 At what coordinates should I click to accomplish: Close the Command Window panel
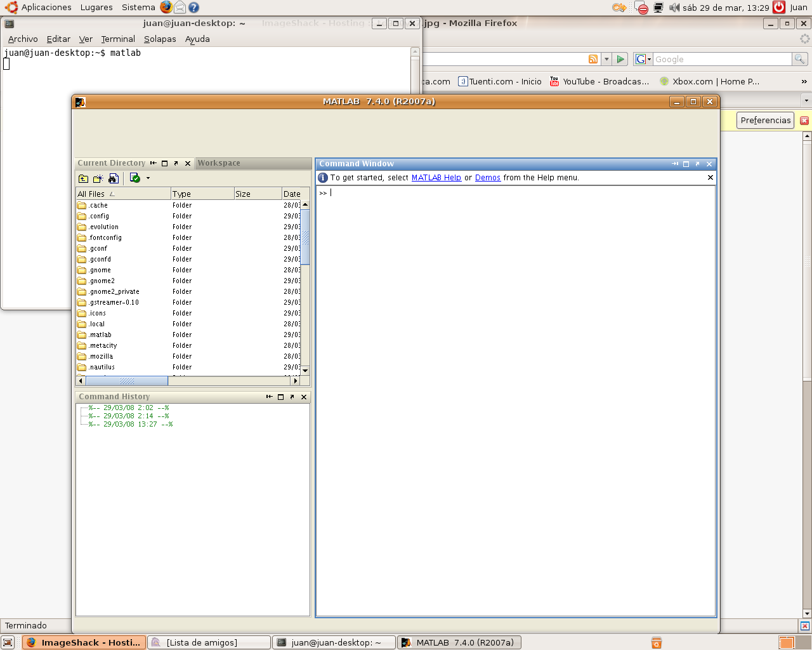tap(709, 164)
